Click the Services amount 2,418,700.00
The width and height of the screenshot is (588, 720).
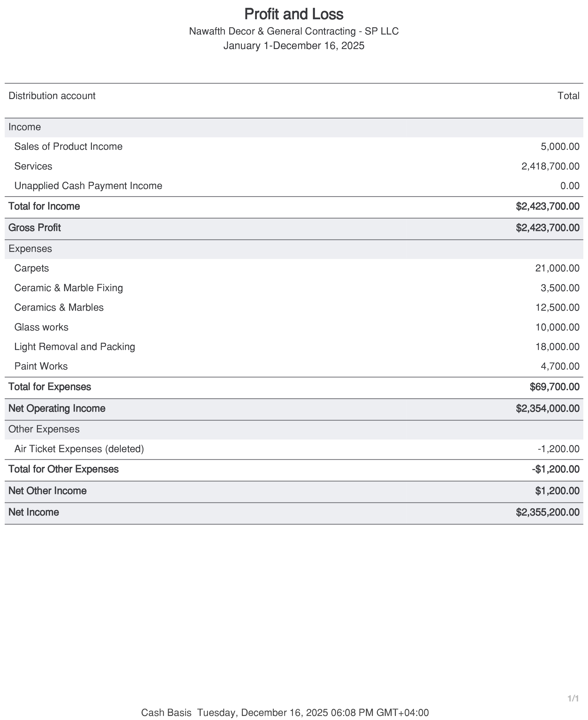coord(550,166)
